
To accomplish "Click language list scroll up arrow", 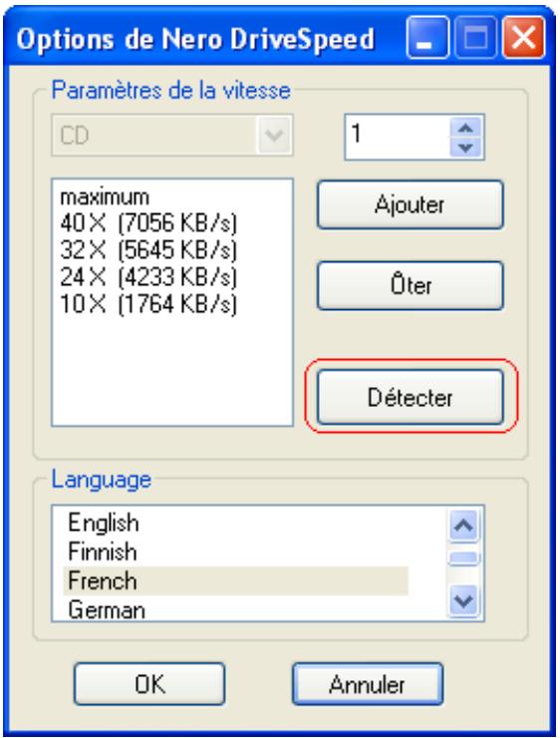I will (464, 525).
